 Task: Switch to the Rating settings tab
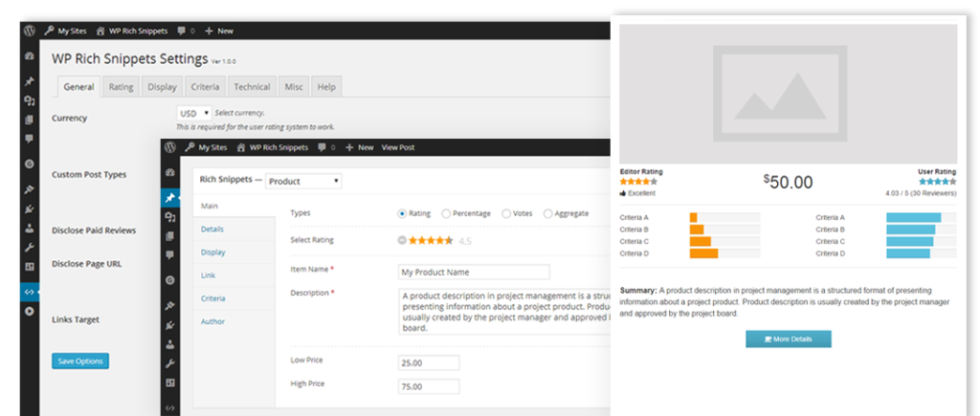pos(121,87)
